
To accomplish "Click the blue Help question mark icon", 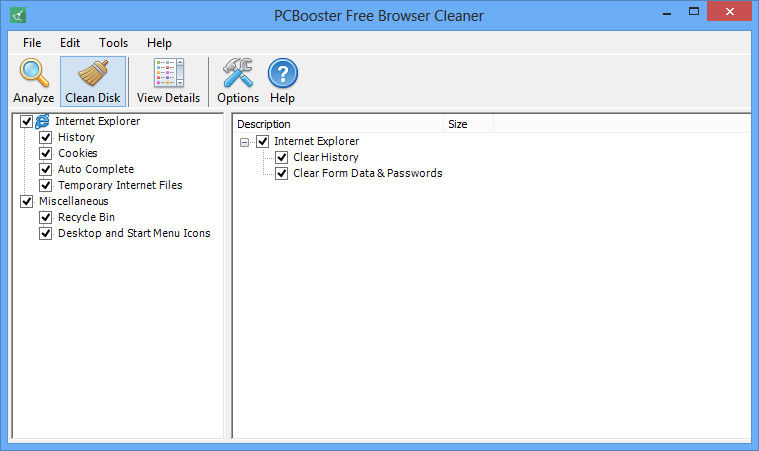I will [x=283, y=73].
